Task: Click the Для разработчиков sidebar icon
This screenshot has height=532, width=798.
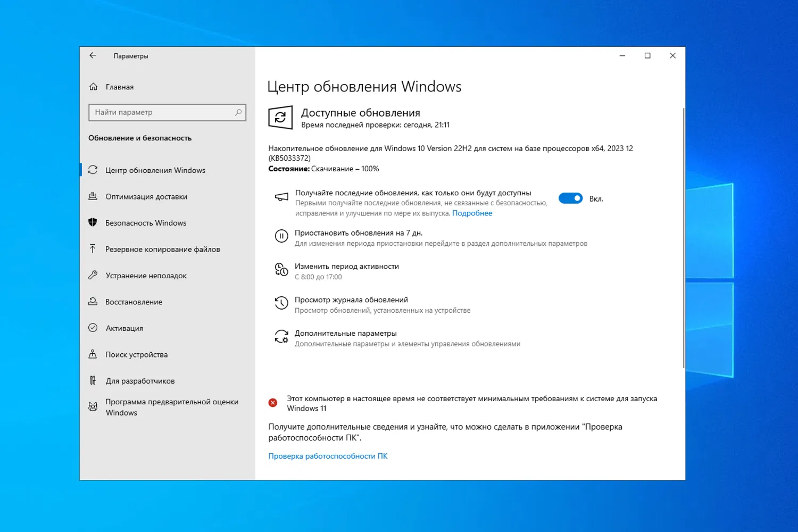Action: pos(94,380)
